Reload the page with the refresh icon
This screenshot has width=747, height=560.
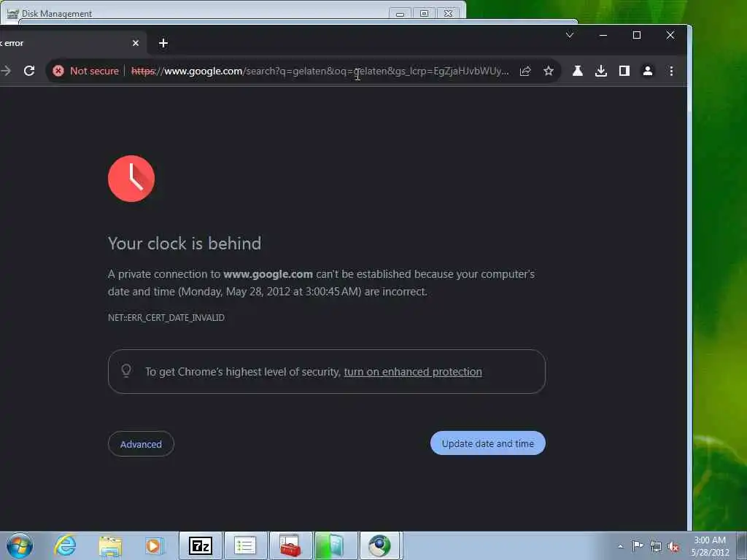click(x=29, y=71)
